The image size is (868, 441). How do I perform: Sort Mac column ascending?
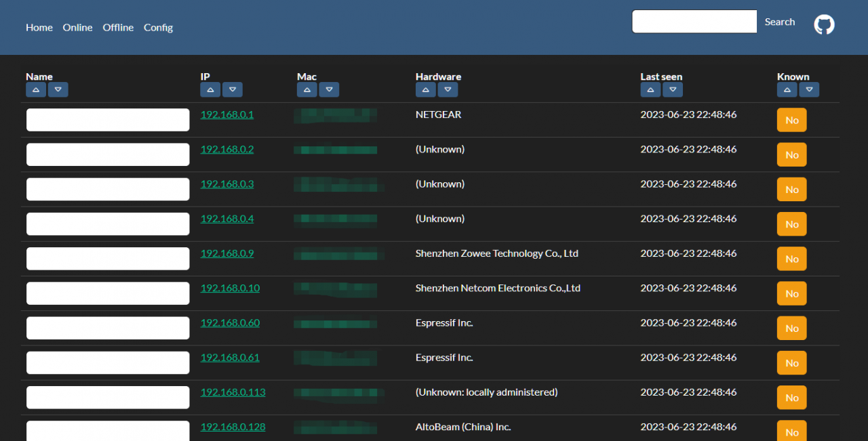point(307,89)
